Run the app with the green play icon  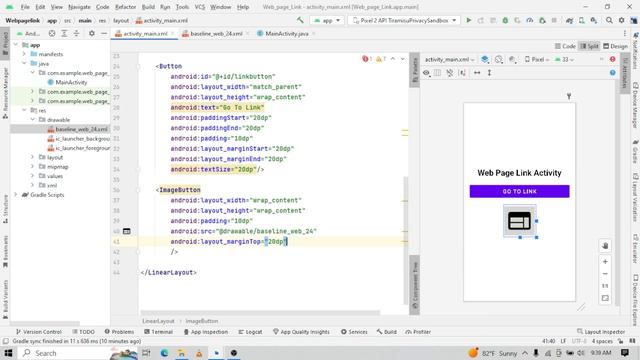(x=469, y=20)
